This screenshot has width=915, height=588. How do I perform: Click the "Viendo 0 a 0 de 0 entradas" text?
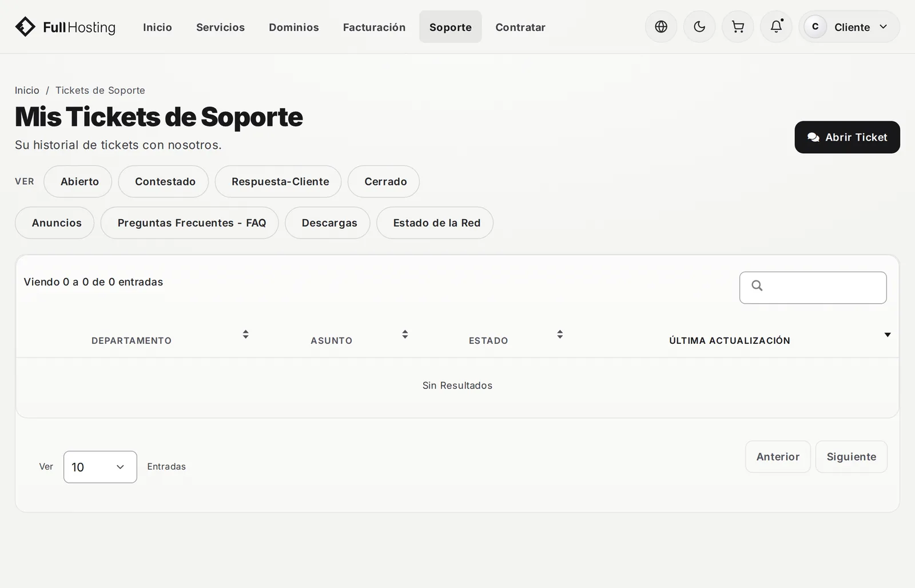93,282
